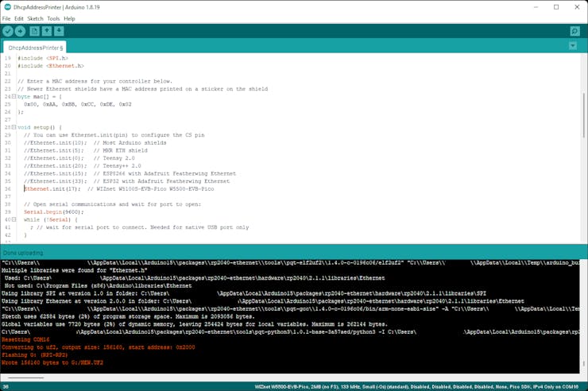Click 'Using library SPI at version' line
The height and width of the screenshot is (391, 588).
(x=244, y=293)
